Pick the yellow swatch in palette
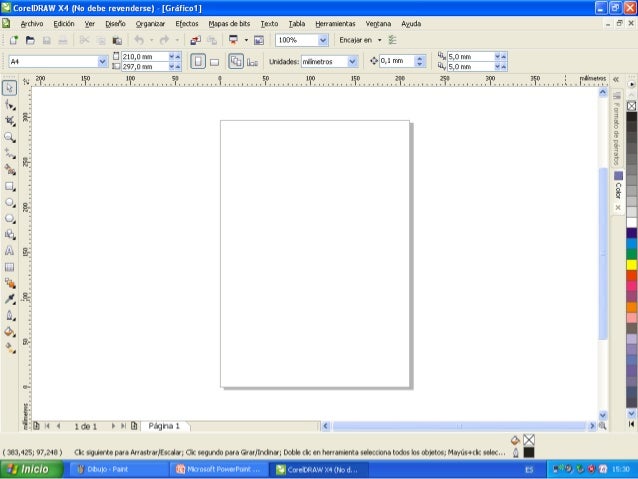The height and width of the screenshot is (479, 638). point(631,265)
